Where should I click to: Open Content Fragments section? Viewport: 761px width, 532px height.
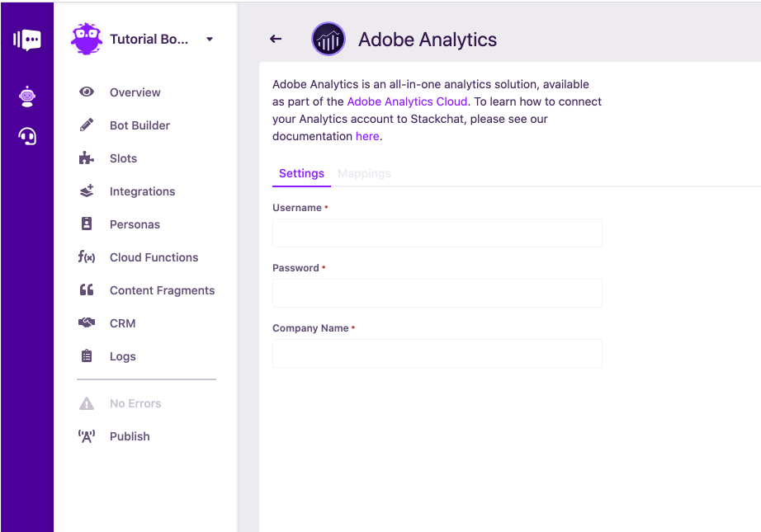pos(162,290)
